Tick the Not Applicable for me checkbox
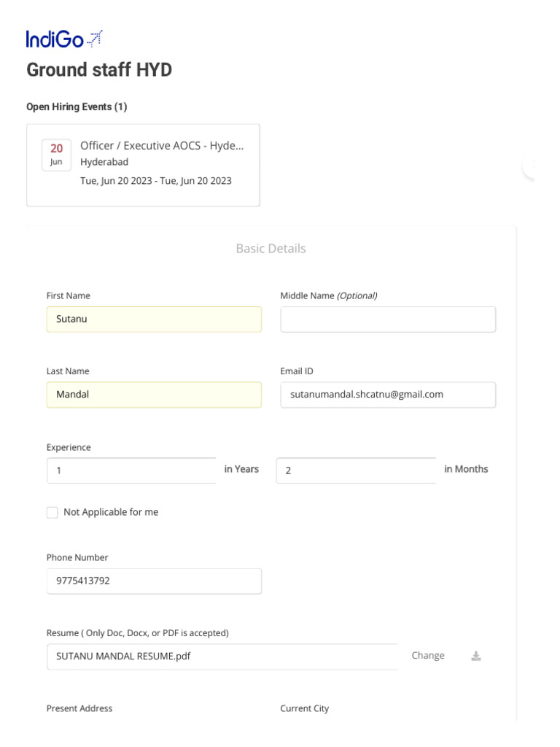This screenshot has width=560, height=747. point(52,512)
